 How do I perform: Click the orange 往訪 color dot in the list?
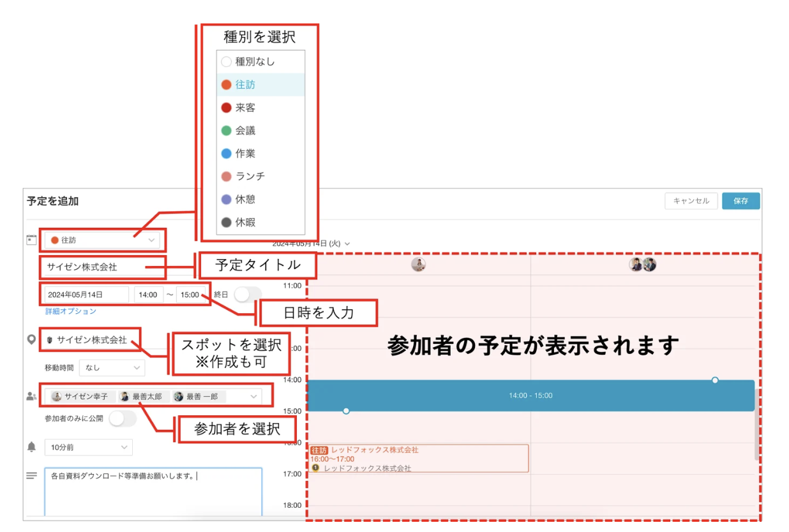point(226,85)
